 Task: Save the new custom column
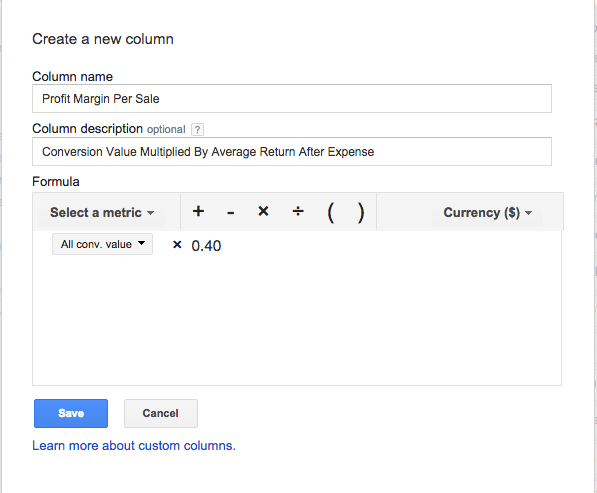point(71,413)
